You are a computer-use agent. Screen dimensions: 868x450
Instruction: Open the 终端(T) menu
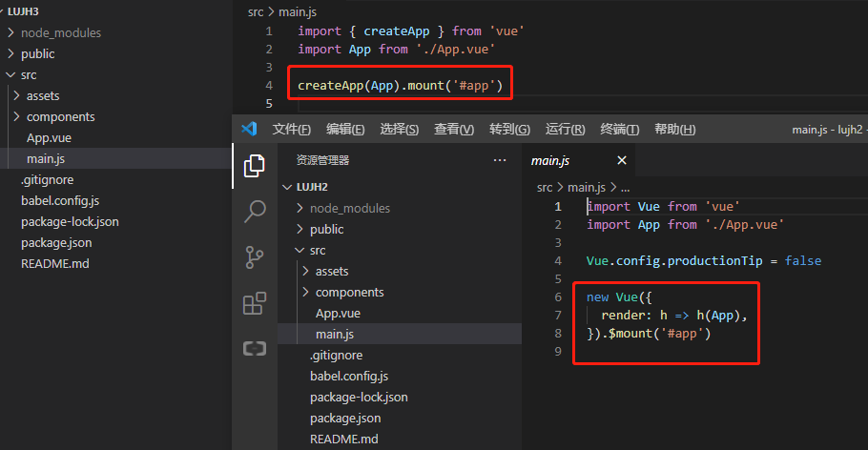[619, 130]
